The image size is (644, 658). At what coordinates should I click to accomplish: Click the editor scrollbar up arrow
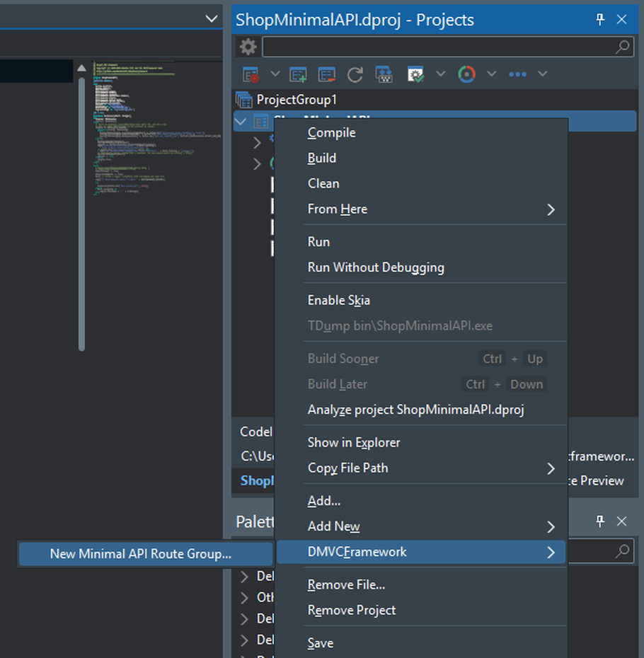coord(81,68)
